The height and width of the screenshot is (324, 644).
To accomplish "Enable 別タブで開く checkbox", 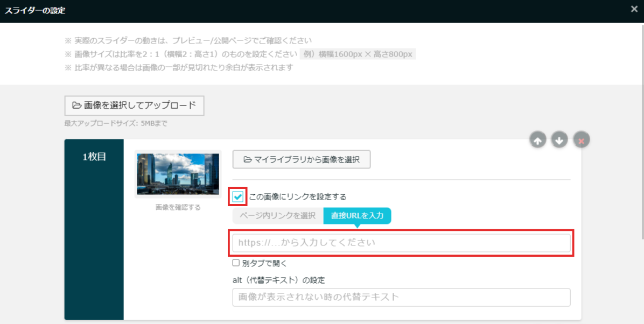I will (236, 263).
